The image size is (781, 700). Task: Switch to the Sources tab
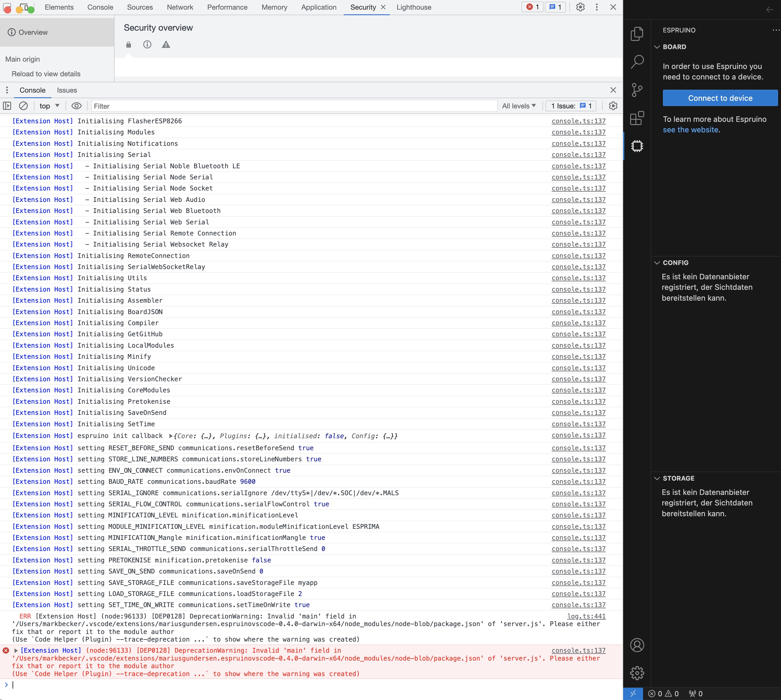point(140,7)
